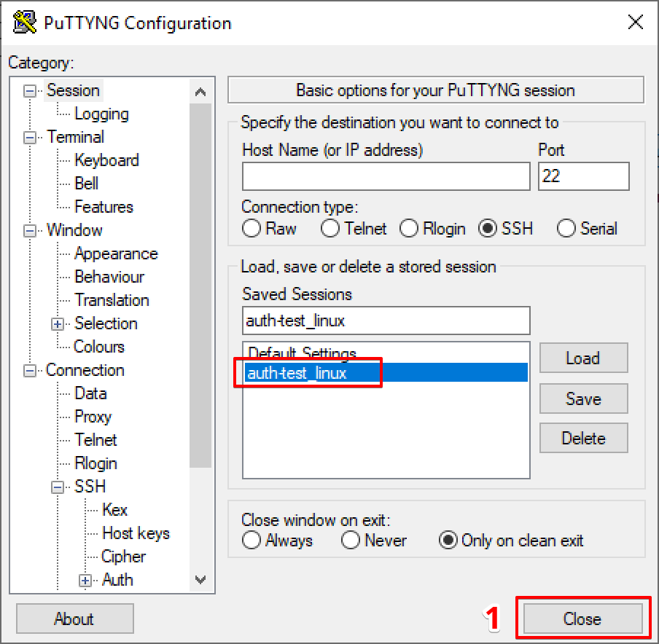Image resolution: width=659 pixels, height=644 pixels.
Task: Collapse the Session tree node
Action: pos(29,91)
